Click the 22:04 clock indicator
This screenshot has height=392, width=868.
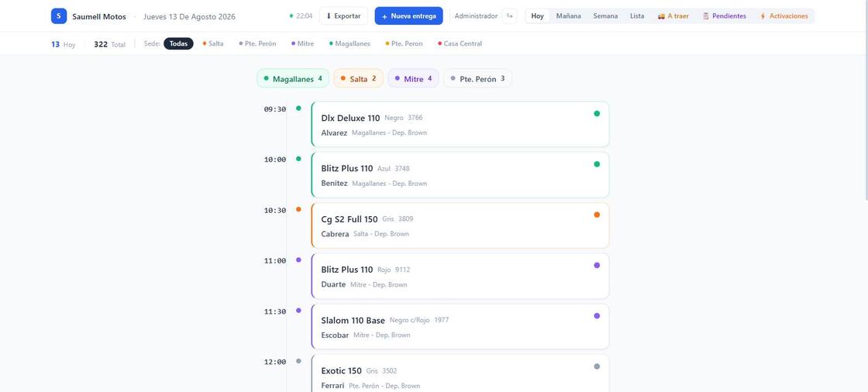click(x=301, y=16)
